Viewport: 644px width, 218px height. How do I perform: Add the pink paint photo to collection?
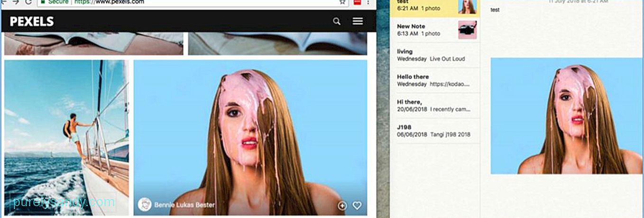click(x=342, y=206)
